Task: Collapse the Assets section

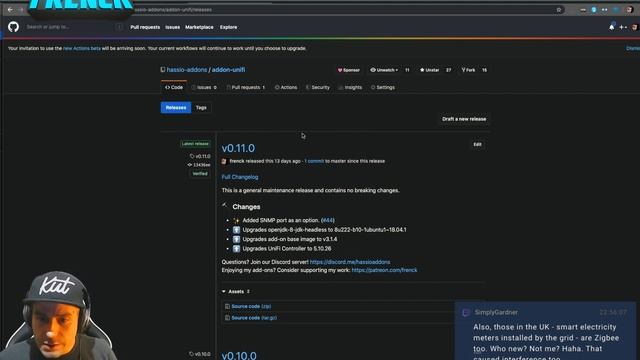Action: [236, 291]
